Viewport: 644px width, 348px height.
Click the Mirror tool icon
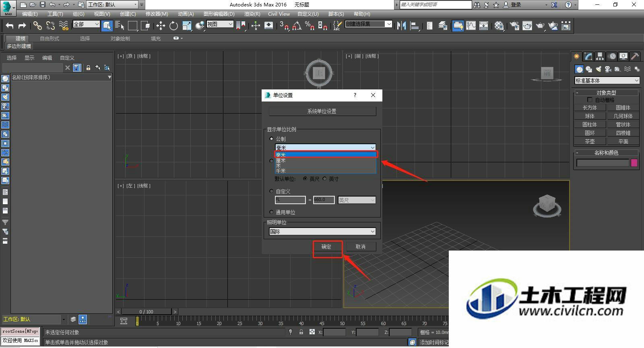[x=401, y=26]
